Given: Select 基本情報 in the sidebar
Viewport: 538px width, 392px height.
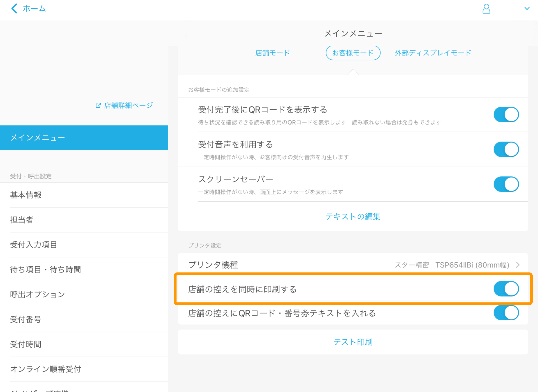Looking at the screenshot, I should (x=25, y=195).
